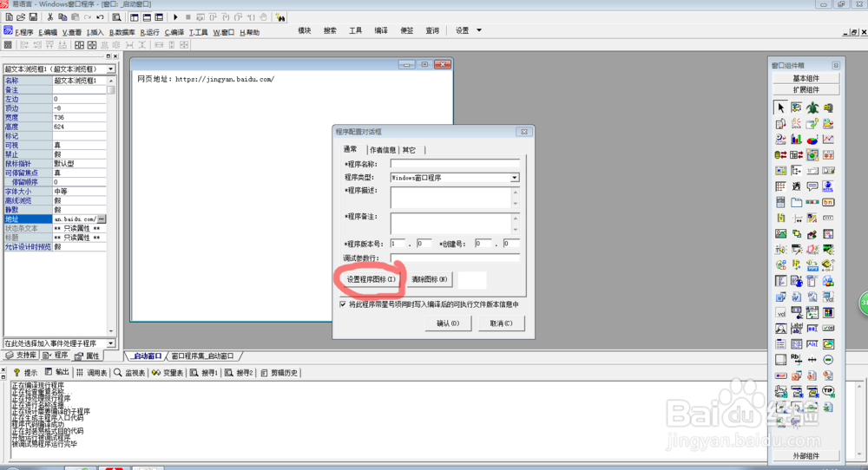Open the 监视表 tab

pos(129,373)
